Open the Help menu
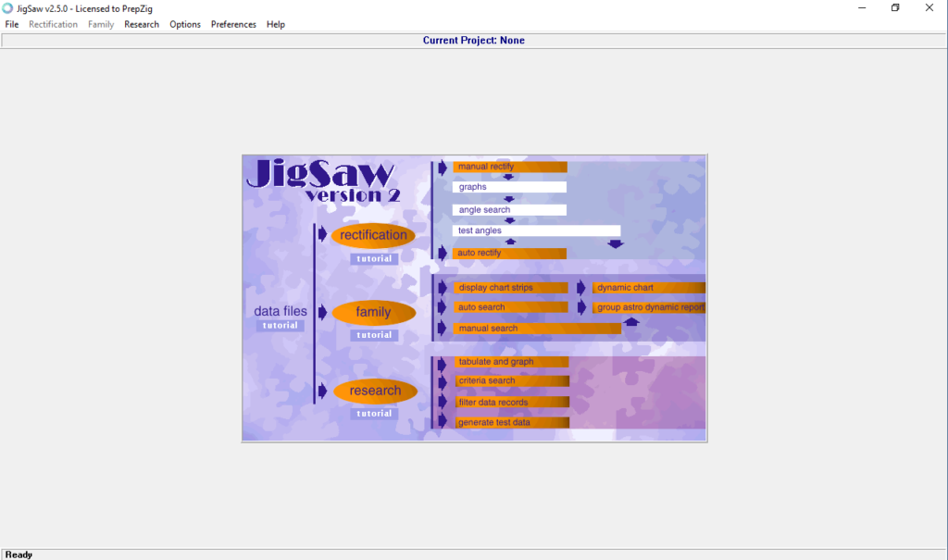Image resolution: width=948 pixels, height=560 pixels. coord(276,24)
